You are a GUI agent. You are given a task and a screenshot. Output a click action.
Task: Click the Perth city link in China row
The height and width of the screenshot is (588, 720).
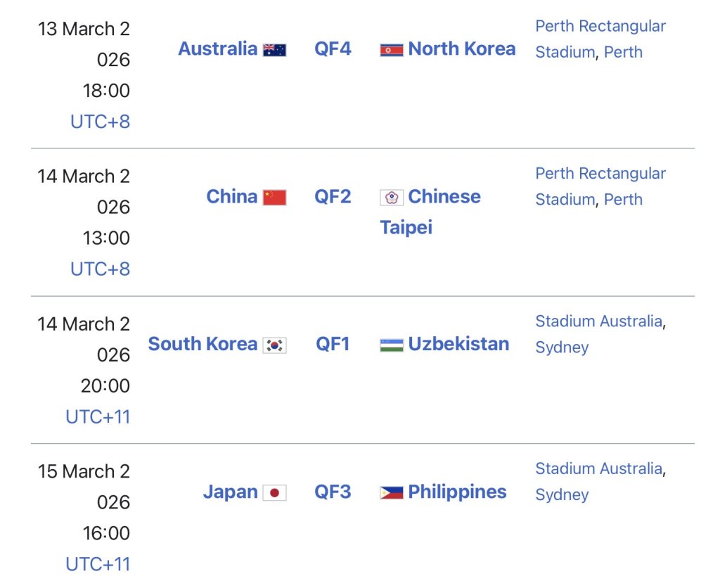623,200
